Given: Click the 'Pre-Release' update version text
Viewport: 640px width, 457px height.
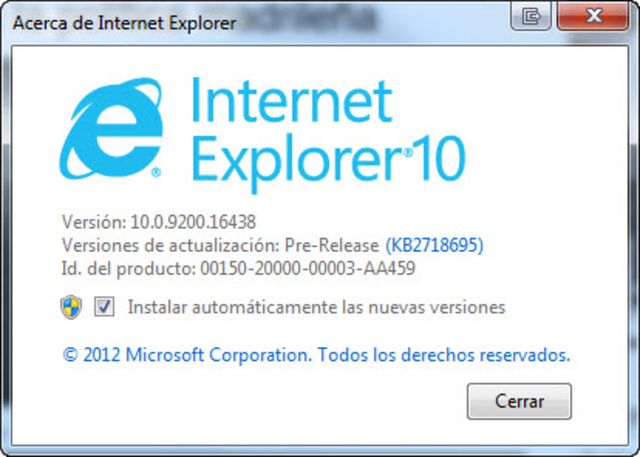Looking at the screenshot, I should click(x=332, y=246).
